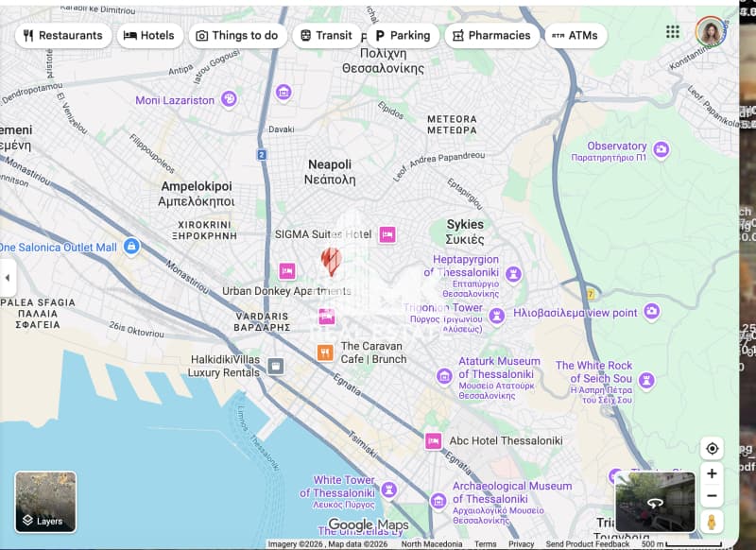This screenshot has height=550, width=756.
Task: Open One Salonica Outlet Mall pin
Action: 131,246
